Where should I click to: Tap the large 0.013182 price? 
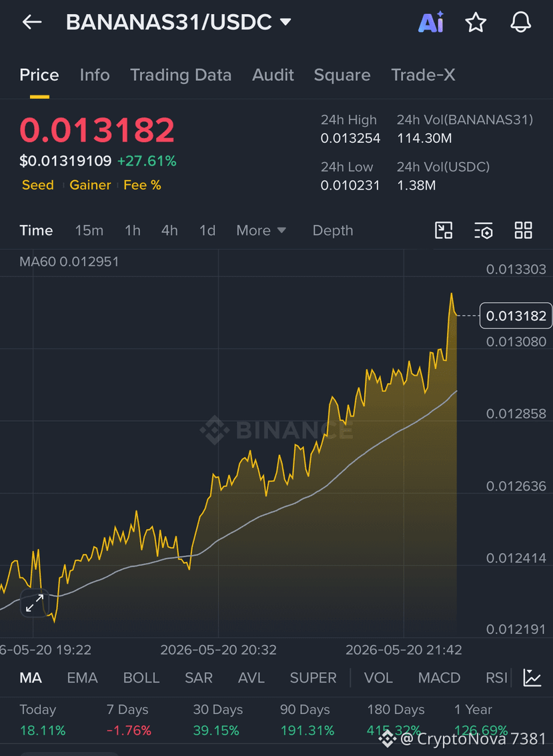[97, 130]
